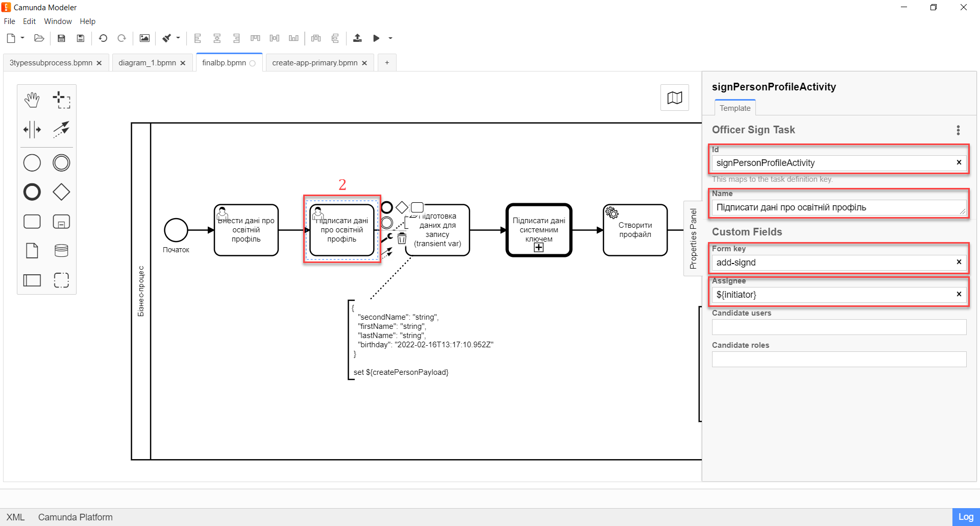This screenshot has width=980, height=526.
Task: Export diagram as image
Action: 144,38
